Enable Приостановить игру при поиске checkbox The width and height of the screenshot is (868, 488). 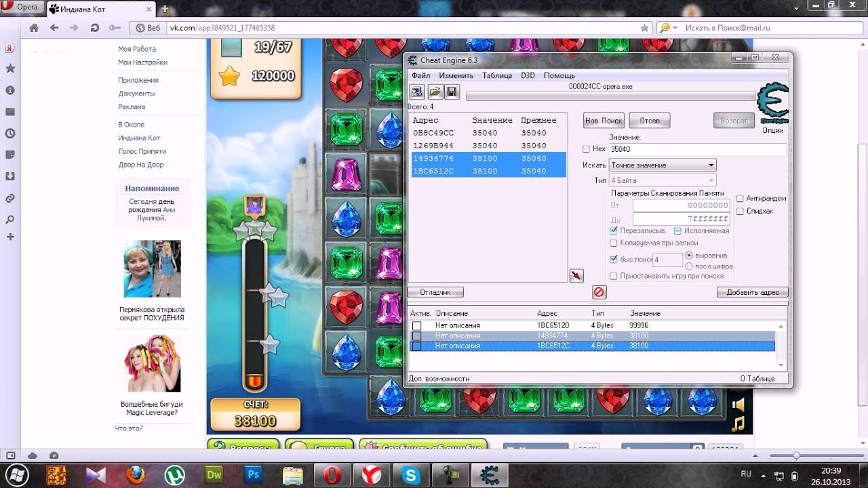(614, 276)
